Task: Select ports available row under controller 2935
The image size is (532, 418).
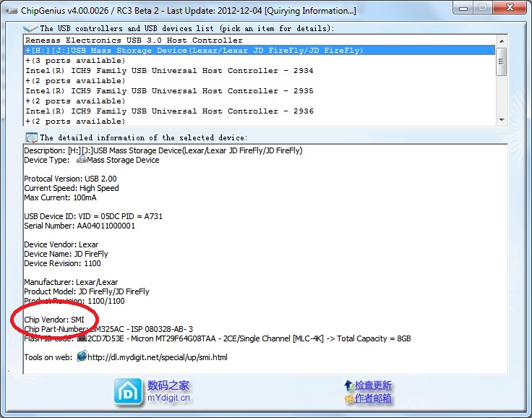Action: [x=259, y=101]
